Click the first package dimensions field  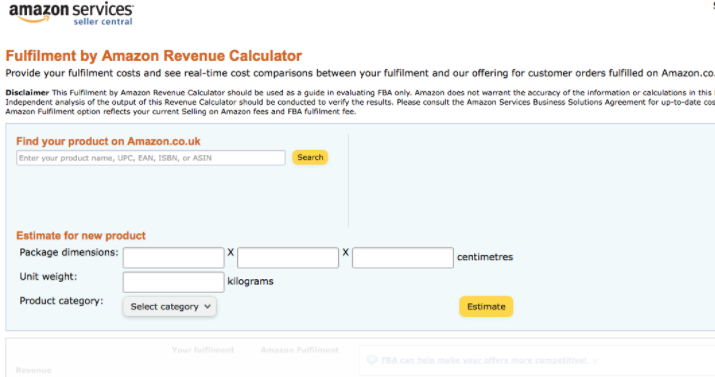pos(174,258)
